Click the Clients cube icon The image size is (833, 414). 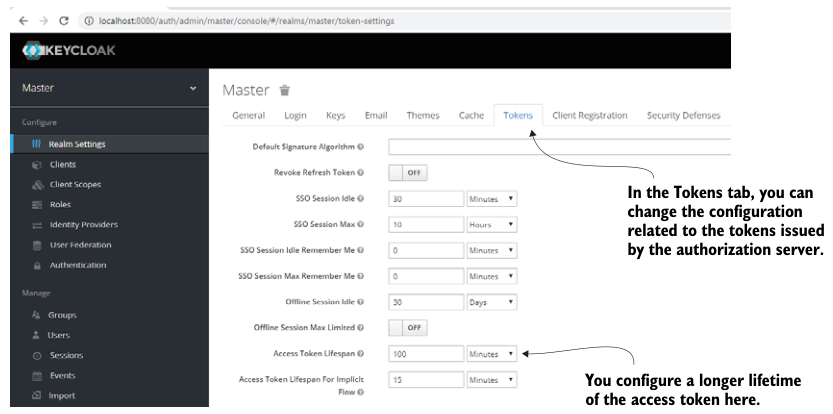click(37, 165)
